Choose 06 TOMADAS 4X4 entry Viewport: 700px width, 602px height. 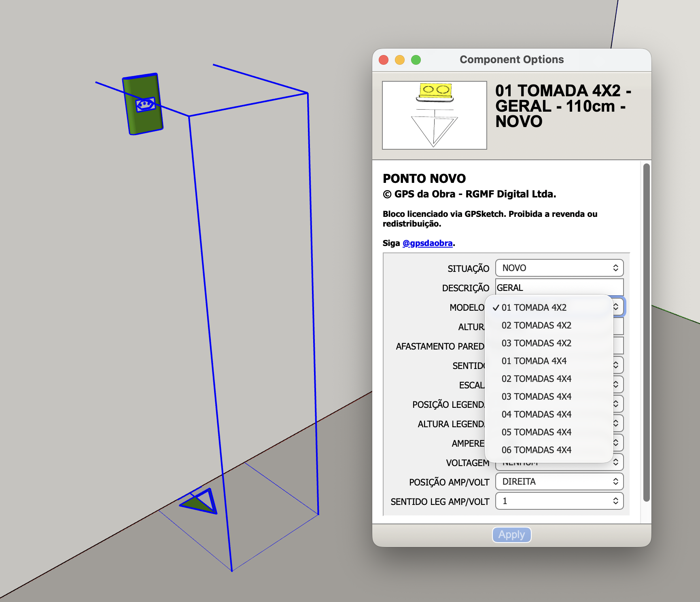(549, 450)
